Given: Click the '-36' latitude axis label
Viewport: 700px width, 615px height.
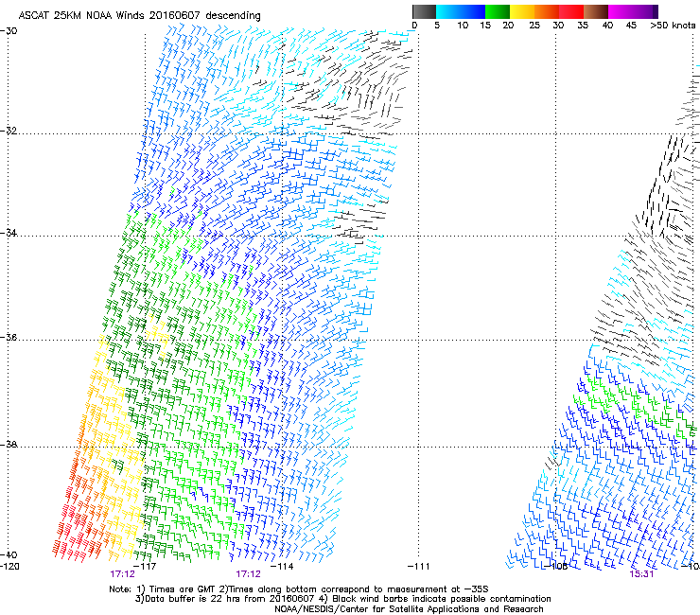Looking at the screenshot, I should pos(9,337).
